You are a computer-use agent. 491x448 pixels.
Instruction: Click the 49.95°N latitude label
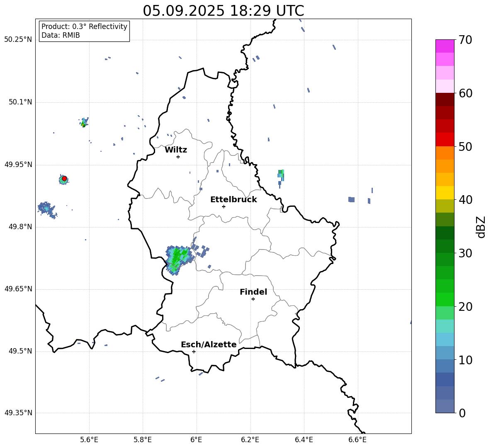(x=18, y=164)
